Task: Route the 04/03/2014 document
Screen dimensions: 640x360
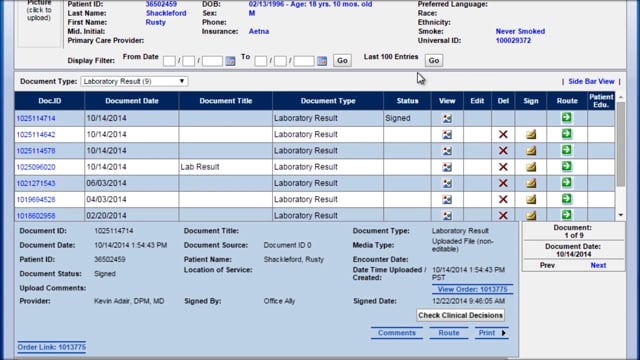Action: tap(567, 199)
